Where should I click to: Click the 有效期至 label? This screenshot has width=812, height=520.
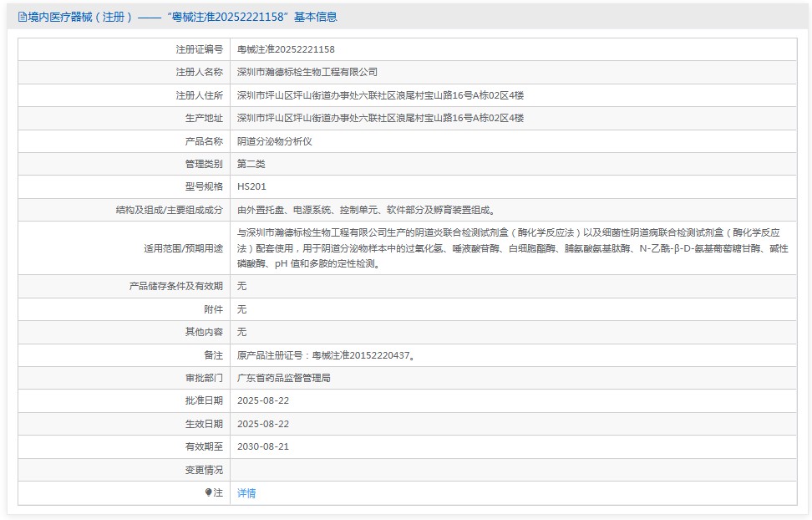[x=204, y=446]
